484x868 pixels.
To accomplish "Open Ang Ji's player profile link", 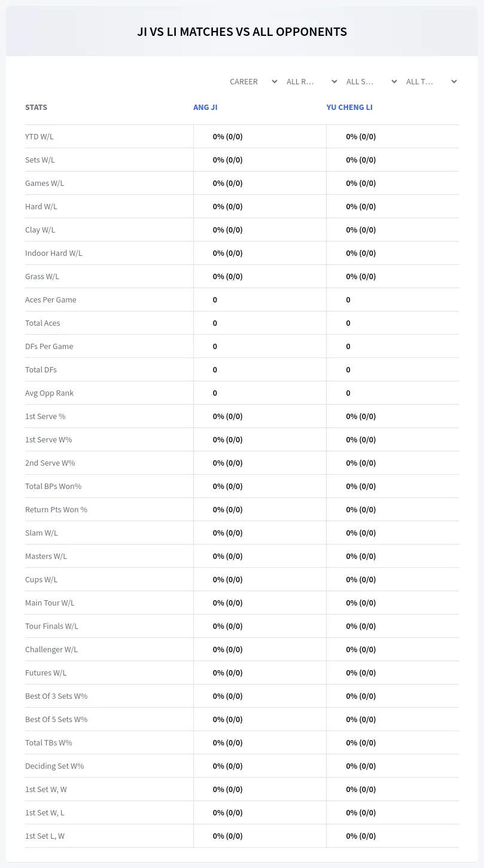I will point(205,108).
